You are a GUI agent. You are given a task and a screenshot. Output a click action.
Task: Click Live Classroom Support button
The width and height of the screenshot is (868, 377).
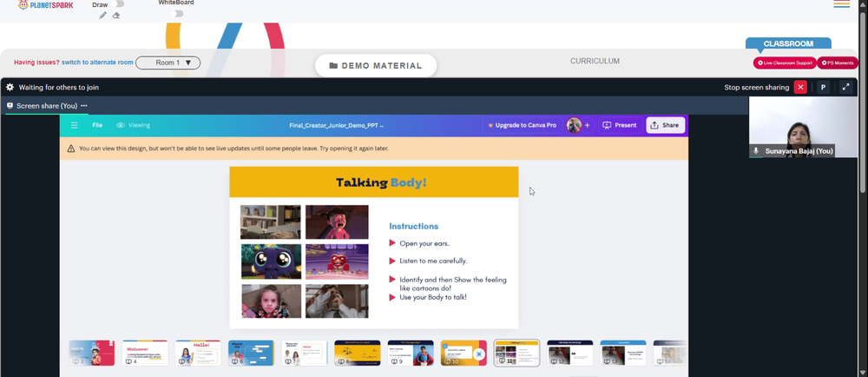click(785, 63)
